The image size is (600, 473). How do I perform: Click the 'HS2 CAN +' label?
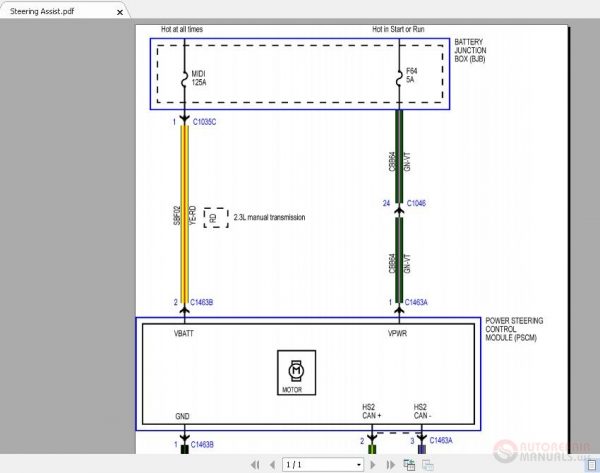[372, 411]
